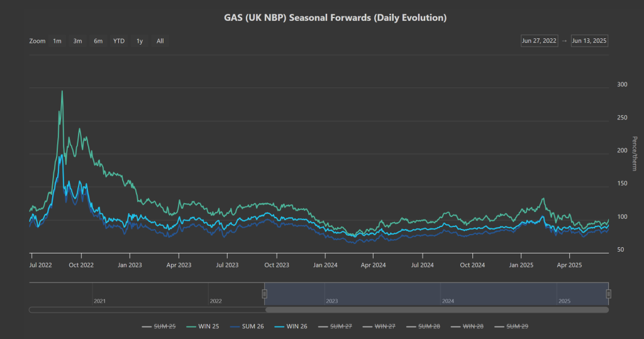644x339 pixels.
Task: Toggle the WIN 28 legend entry
Action: 467,326
